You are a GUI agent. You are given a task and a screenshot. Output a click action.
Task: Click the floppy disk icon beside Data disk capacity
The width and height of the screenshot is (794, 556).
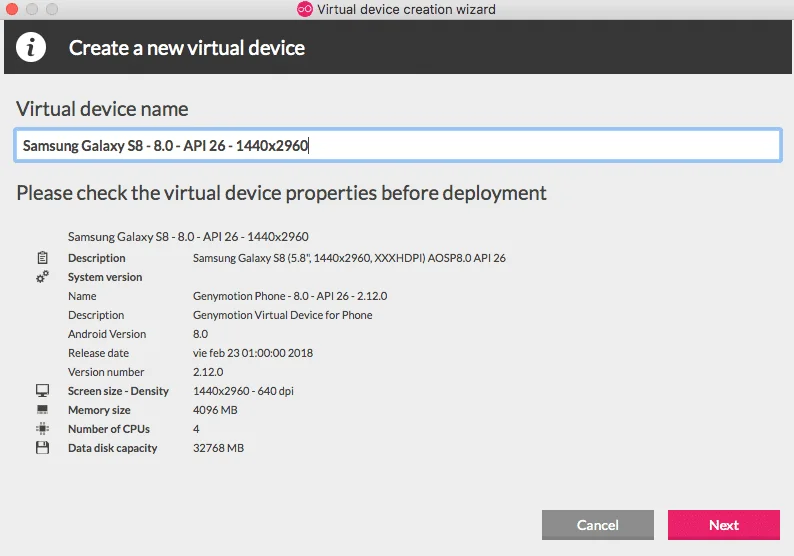coord(43,448)
